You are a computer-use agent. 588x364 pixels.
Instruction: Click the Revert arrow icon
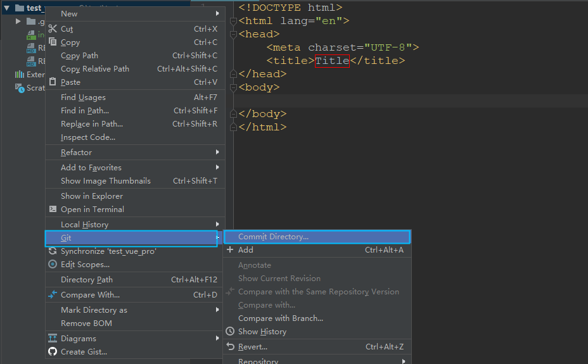(x=230, y=347)
